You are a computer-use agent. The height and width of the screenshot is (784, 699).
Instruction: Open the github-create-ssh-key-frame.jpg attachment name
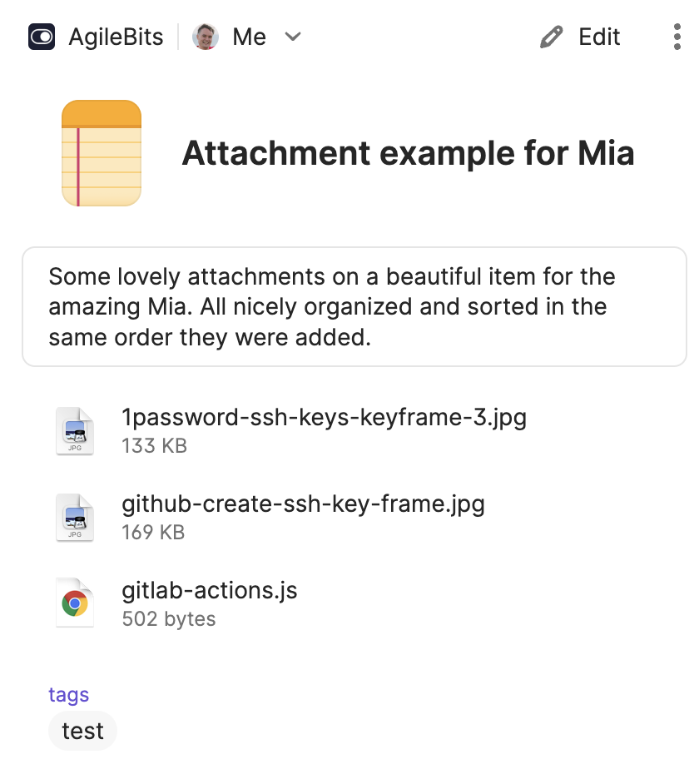[303, 504]
